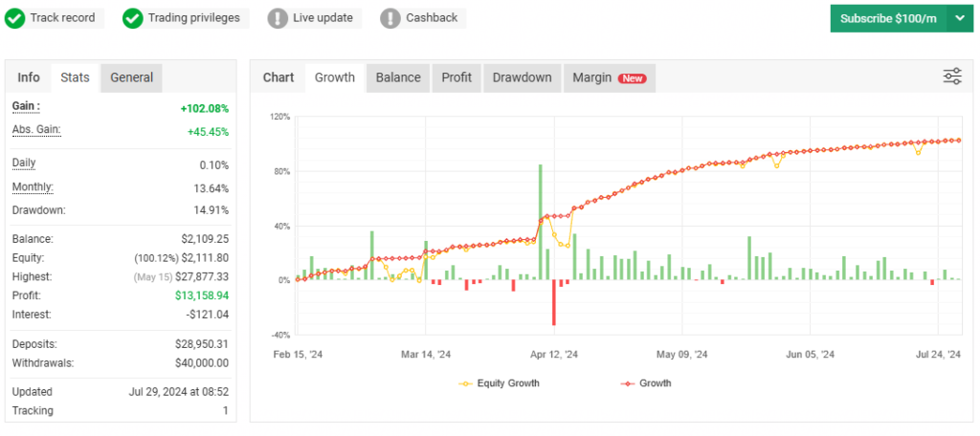Open the General tab
This screenshot has width=980, height=436.
pos(131,77)
